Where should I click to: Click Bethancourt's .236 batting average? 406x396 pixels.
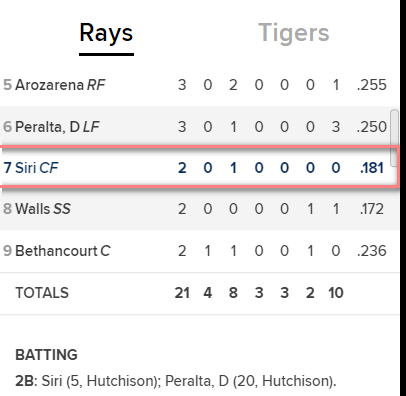[372, 251]
